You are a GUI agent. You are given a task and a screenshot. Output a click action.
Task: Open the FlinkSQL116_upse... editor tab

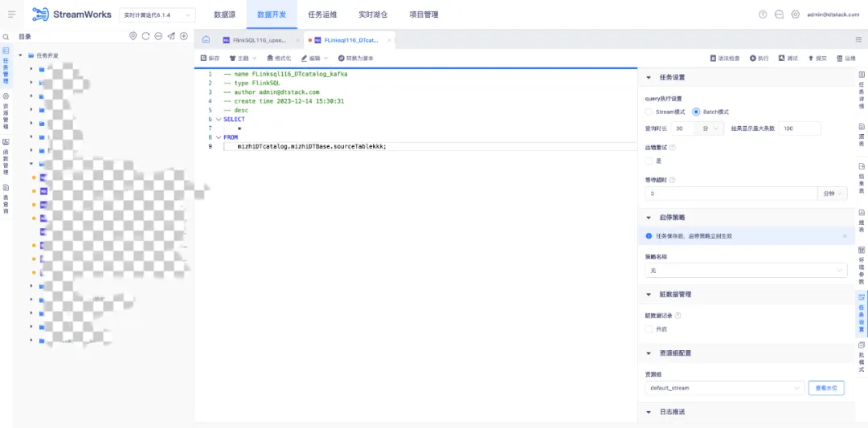coord(260,40)
